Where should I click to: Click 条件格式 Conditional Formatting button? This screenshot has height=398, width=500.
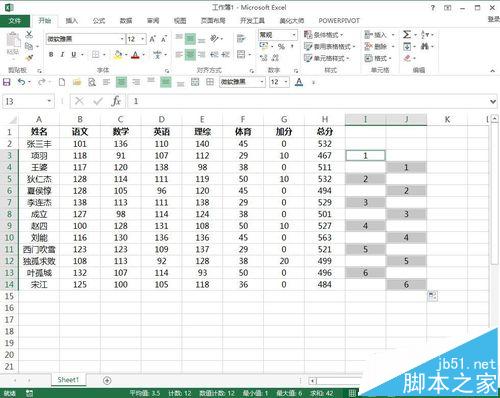coord(324,34)
